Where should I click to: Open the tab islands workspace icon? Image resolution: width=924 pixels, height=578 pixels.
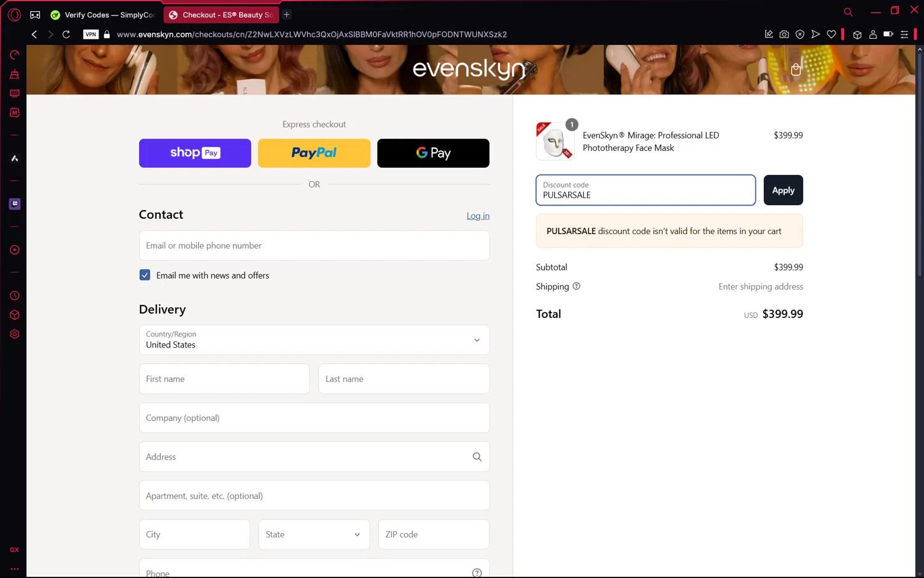click(x=35, y=15)
